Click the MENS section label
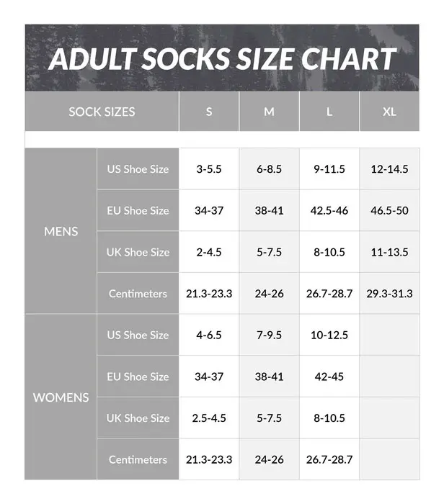This screenshot has width=444, height=504. pyautogui.click(x=61, y=231)
